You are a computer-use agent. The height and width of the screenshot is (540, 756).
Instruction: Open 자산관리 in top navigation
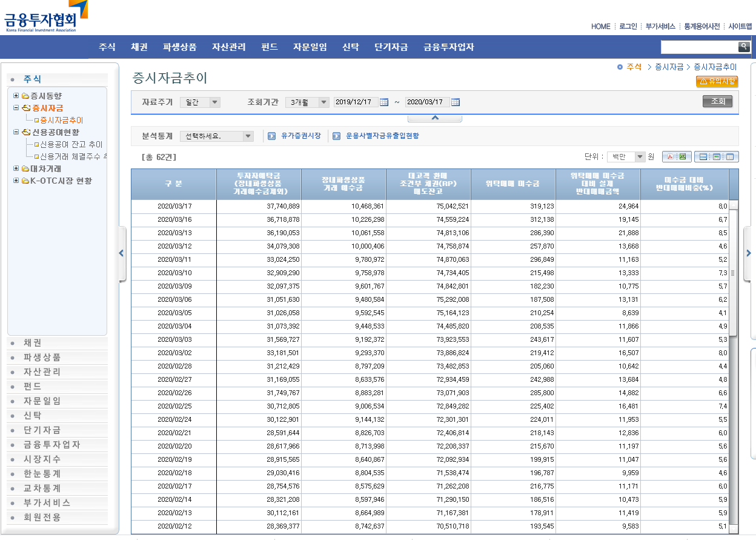point(229,47)
